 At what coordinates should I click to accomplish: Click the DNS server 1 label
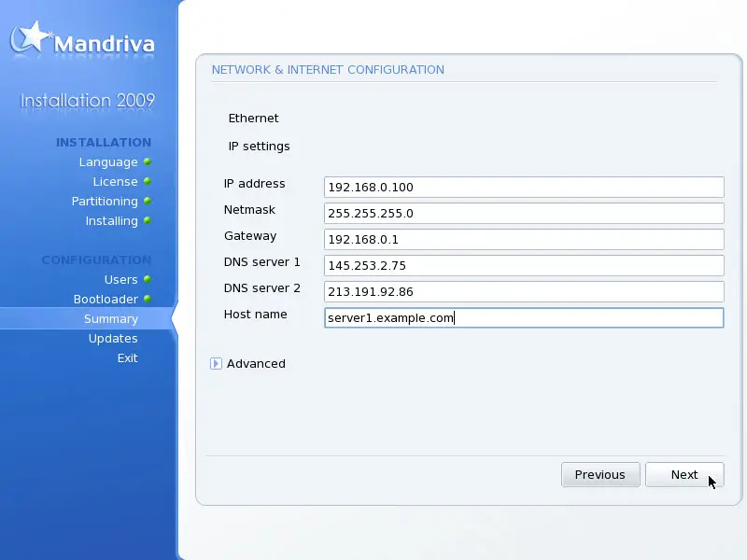262,262
